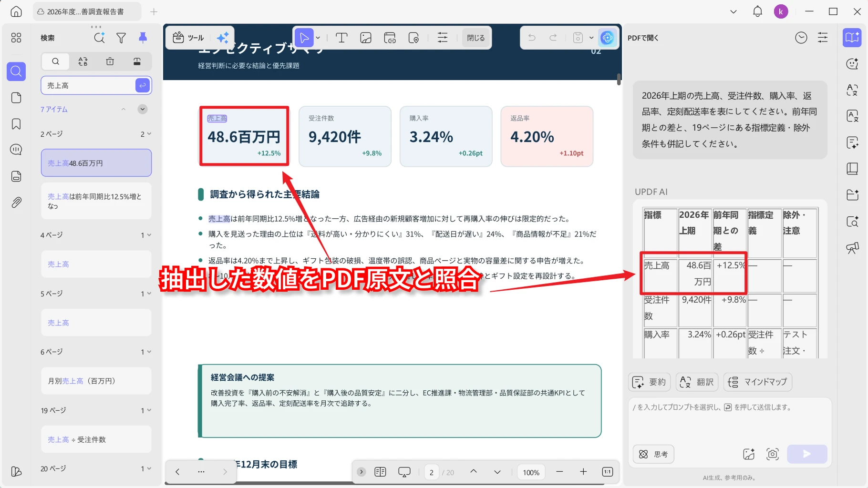Collapse the 6ページ results group
Viewport: 868px width, 488px height.
click(149, 352)
